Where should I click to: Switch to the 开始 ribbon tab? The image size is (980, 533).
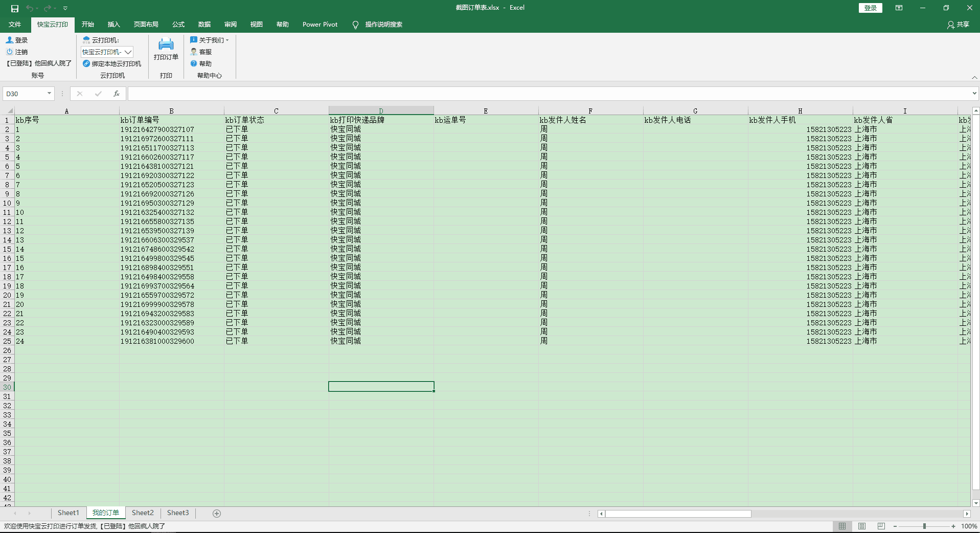coord(88,25)
